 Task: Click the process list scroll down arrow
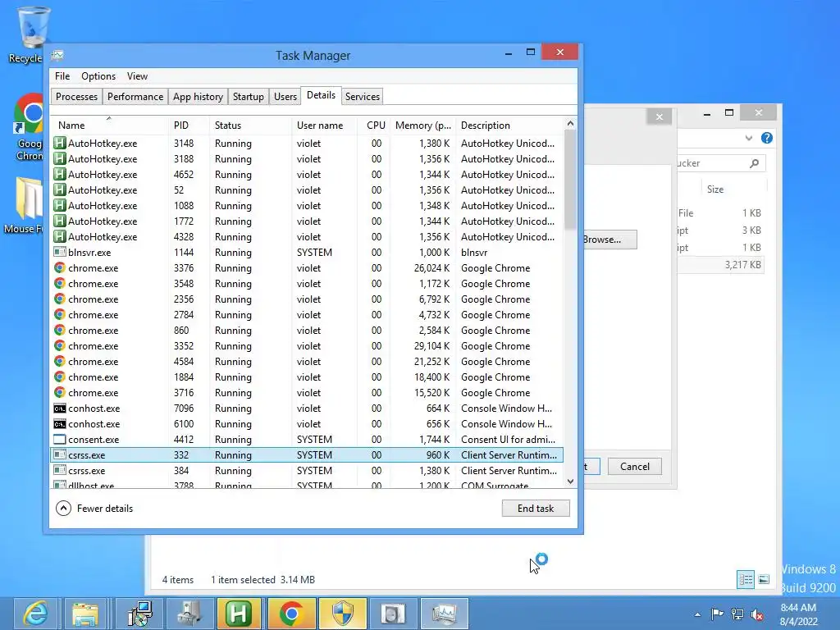pyautogui.click(x=570, y=482)
